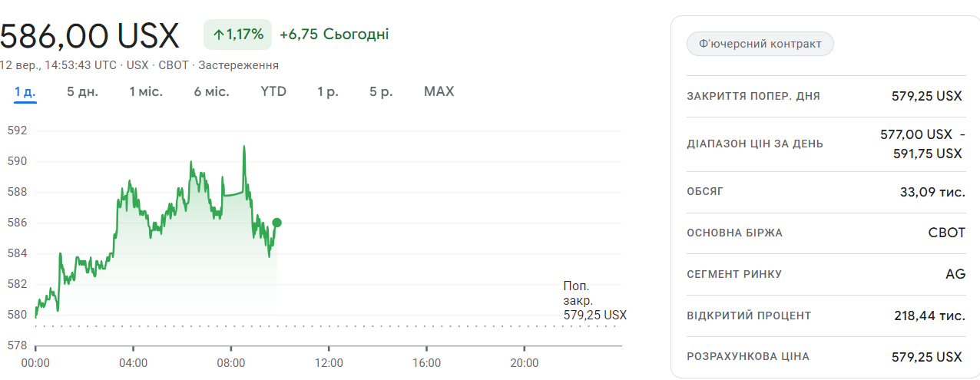Click the +6,75 Сьогодні change text

[x=334, y=35]
